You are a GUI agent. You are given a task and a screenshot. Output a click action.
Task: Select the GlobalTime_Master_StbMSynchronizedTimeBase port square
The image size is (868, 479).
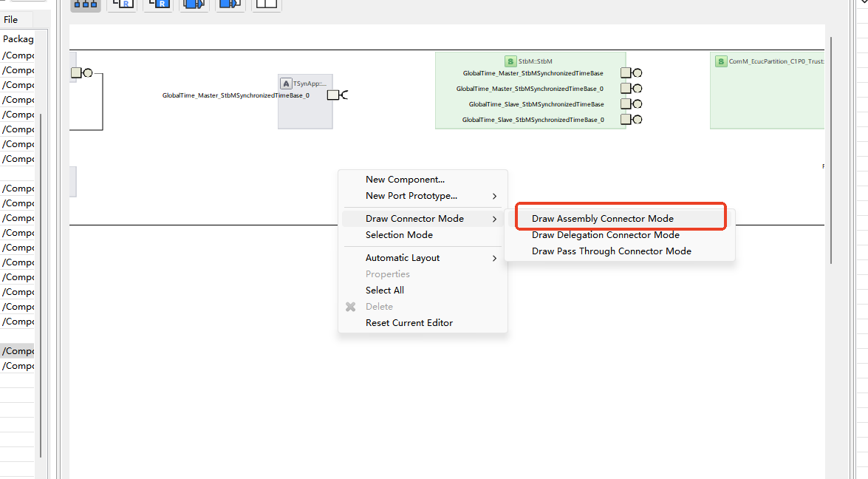pyautogui.click(x=626, y=73)
